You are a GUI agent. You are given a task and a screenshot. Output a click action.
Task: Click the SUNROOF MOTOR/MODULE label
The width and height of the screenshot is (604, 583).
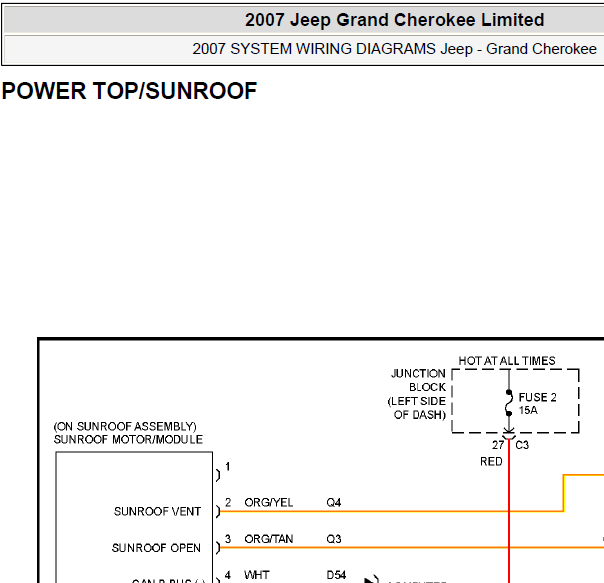point(128,440)
